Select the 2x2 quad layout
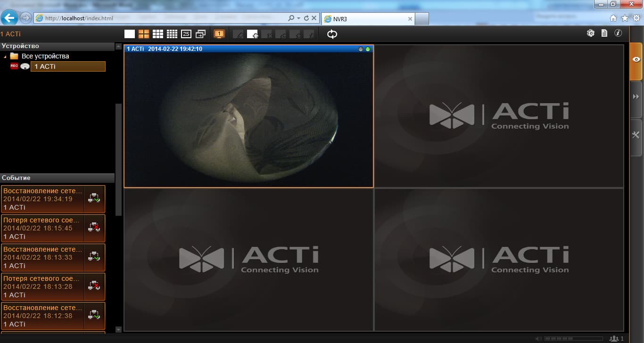644x343 pixels. pyautogui.click(x=144, y=34)
